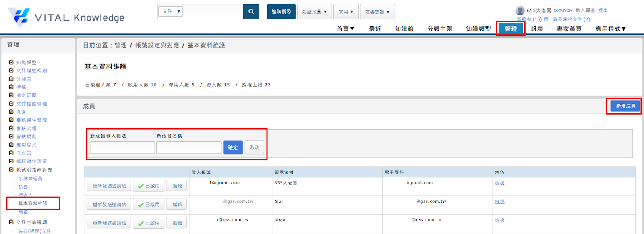The height and width of the screenshot is (234, 644).
Task: Open the 知識館 navigation tab
Action: click(404, 29)
